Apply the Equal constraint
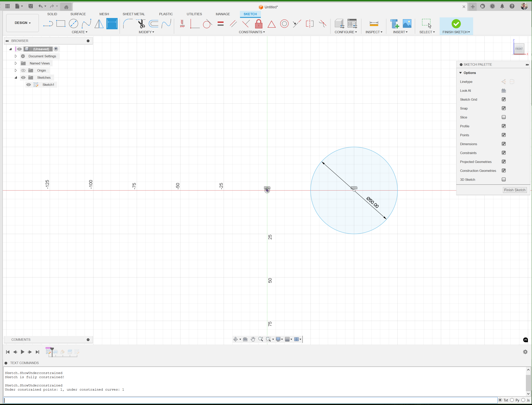Screen dimensions: 532x405 click(x=220, y=24)
